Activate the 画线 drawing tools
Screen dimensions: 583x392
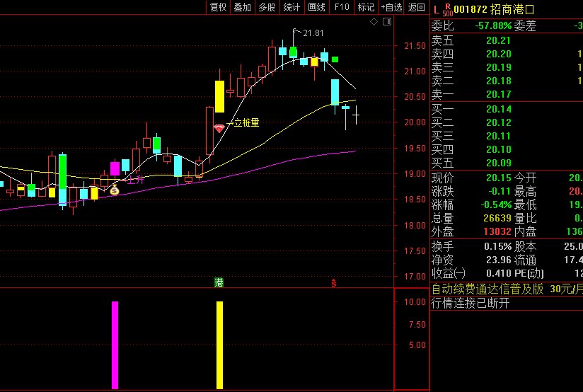coord(317,7)
